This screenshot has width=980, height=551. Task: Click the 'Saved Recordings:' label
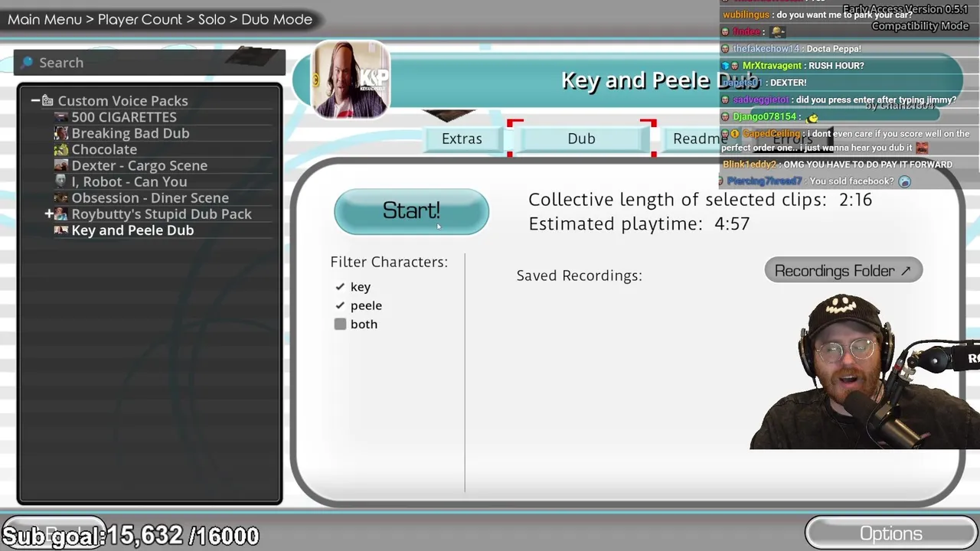[x=579, y=275]
